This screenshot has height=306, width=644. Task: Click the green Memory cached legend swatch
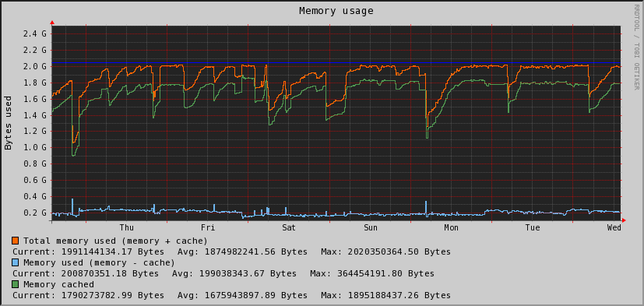coord(16,284)
